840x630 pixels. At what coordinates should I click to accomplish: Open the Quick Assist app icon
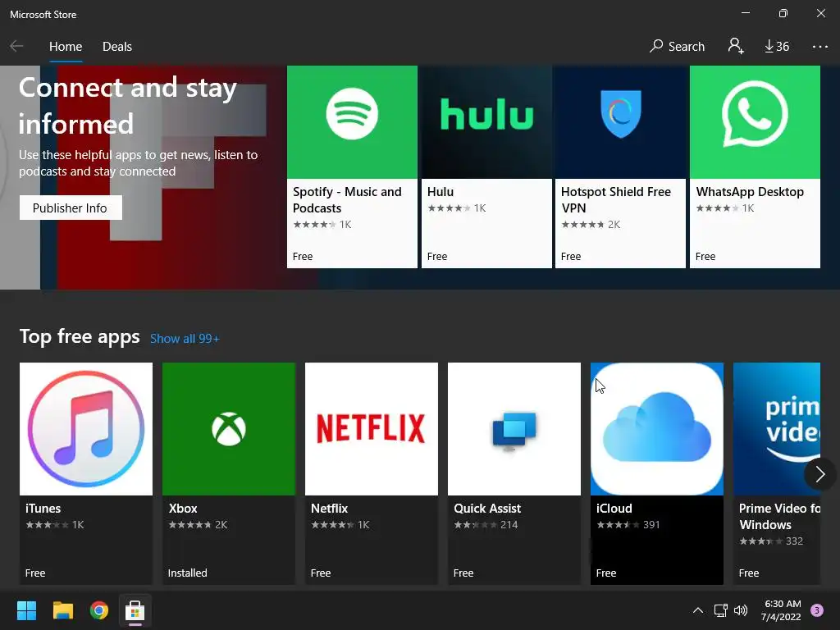514,428
